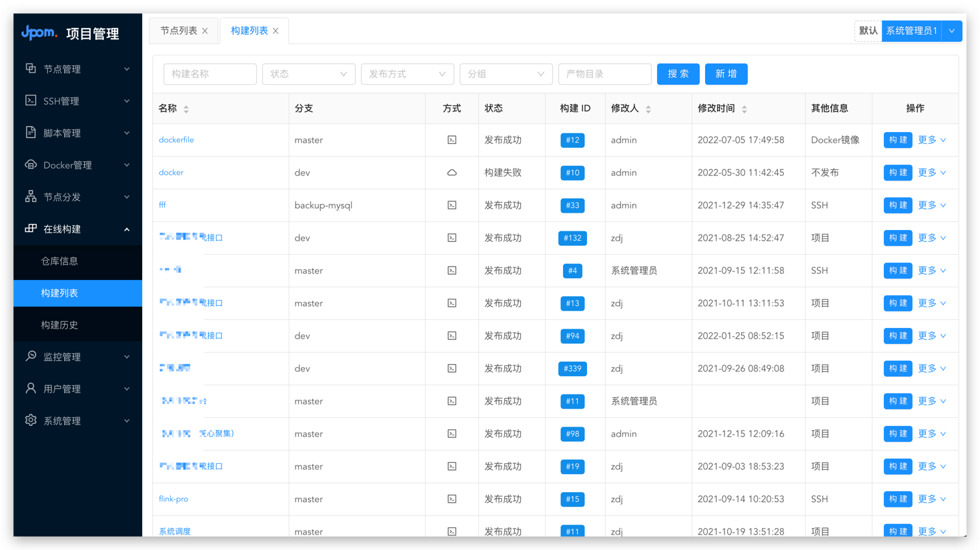The width and height of the screenshot is (980, 550).
Task: Click the method icon in fff row
Action: [452, 205]
